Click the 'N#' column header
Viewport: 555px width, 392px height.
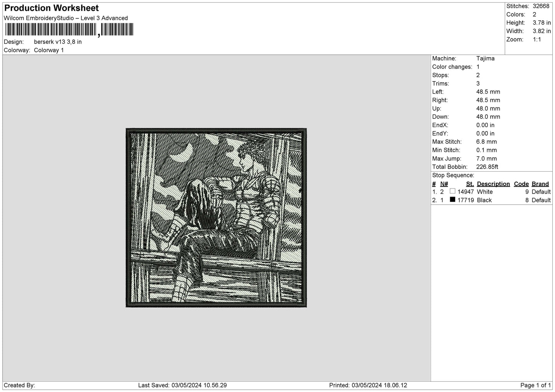[x=444, y=184]
